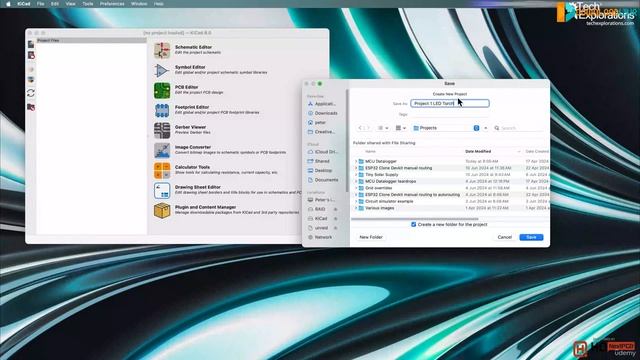Open the Projects location dropdown
The width and height of the screenshot is (640, 360).
pyautogui.click(x=446, y=128)
